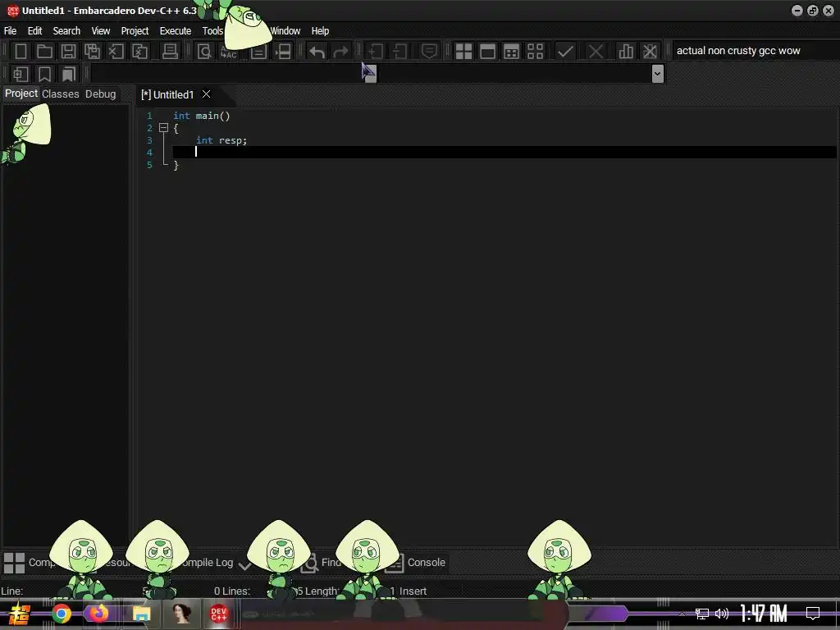Screen dimensions: 840x630
Task: Open the notification center tray icon
Action: 813,614
